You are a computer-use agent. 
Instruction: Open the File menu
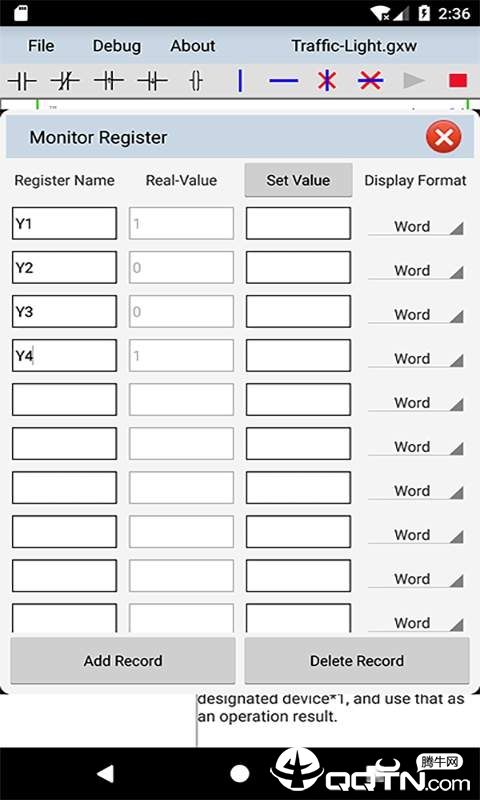41,46
